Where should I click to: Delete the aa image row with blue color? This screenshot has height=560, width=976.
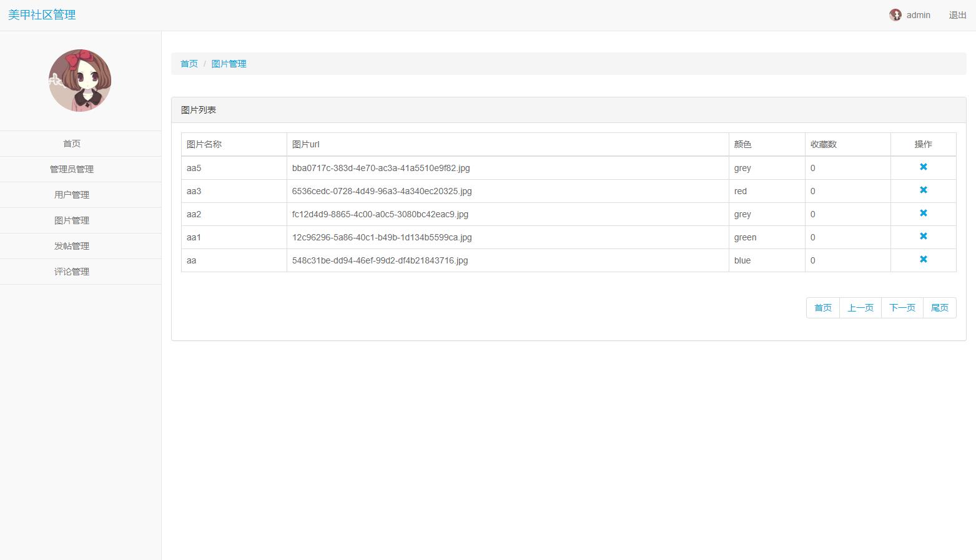coord(923,259)
